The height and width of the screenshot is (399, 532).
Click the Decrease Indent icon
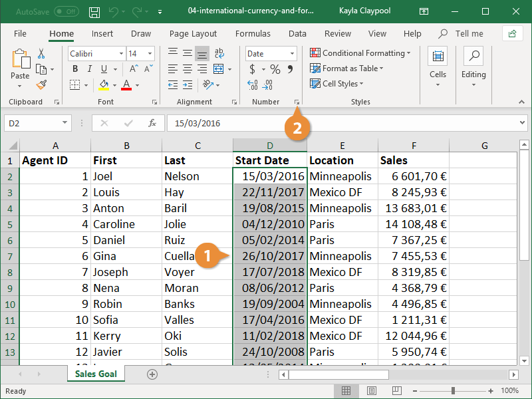pyautogui.click(x=173, y=85)
